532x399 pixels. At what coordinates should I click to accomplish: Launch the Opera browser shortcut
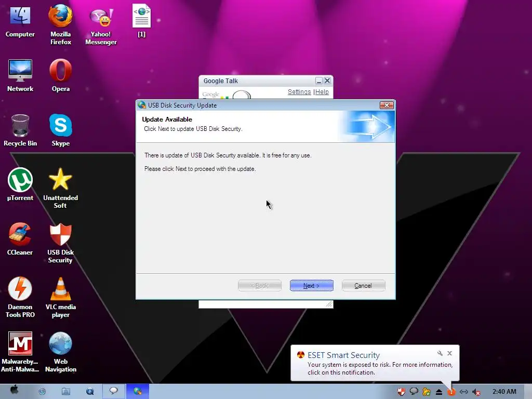[60, 75]
